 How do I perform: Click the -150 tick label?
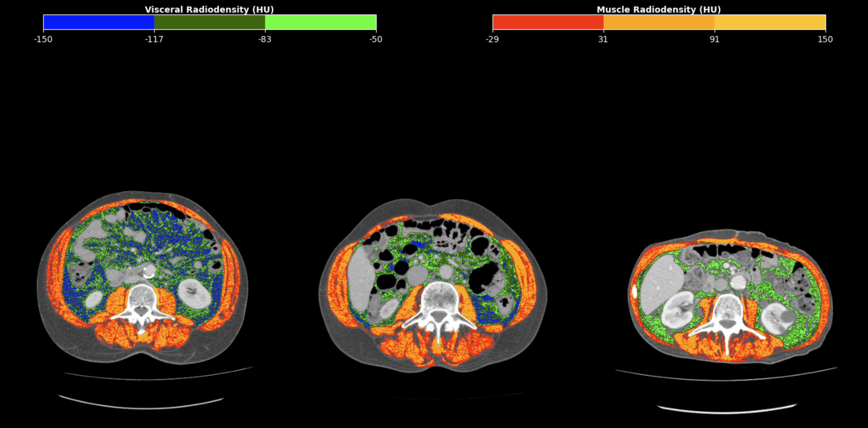pyautogui.click(x=43, y=39)
